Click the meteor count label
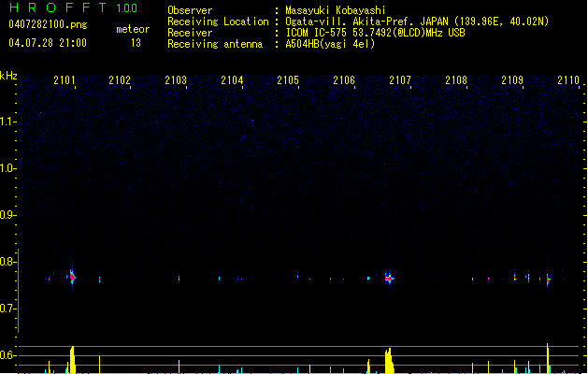The height and width of the screenshot is (374, 588). [x=133, y=29]
